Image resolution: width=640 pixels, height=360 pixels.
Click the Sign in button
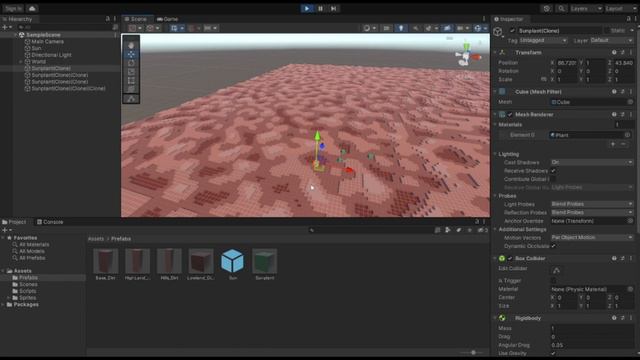pyautogui.click(x=13, y=8)
